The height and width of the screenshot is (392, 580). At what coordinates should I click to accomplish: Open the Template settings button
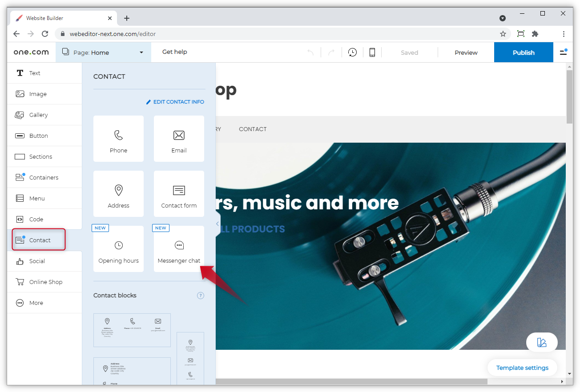click(522, 368)
